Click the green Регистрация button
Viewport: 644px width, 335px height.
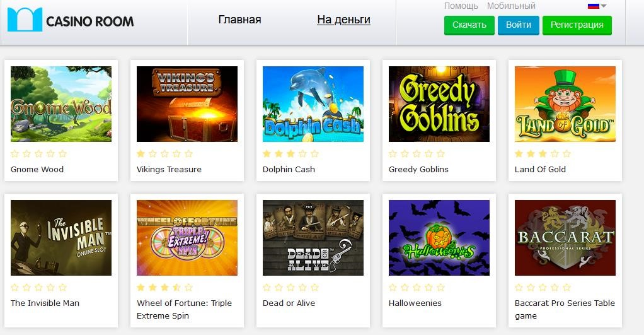[x=577, y=25]
